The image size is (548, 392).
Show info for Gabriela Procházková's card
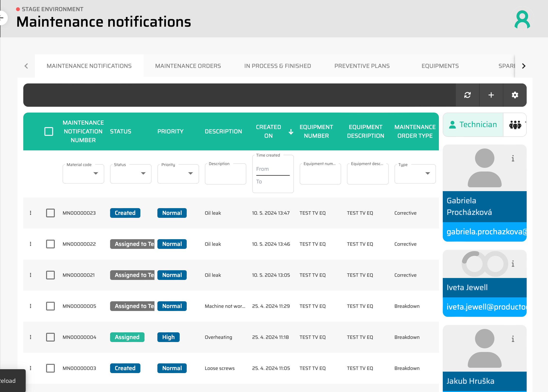pyautogui.click(x=513, y=158)
